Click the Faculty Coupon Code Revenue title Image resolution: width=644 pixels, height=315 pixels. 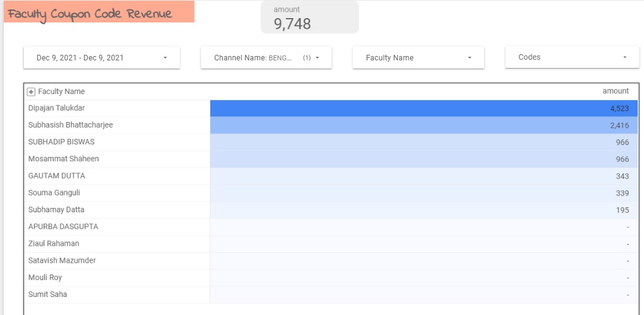[90, 13]
